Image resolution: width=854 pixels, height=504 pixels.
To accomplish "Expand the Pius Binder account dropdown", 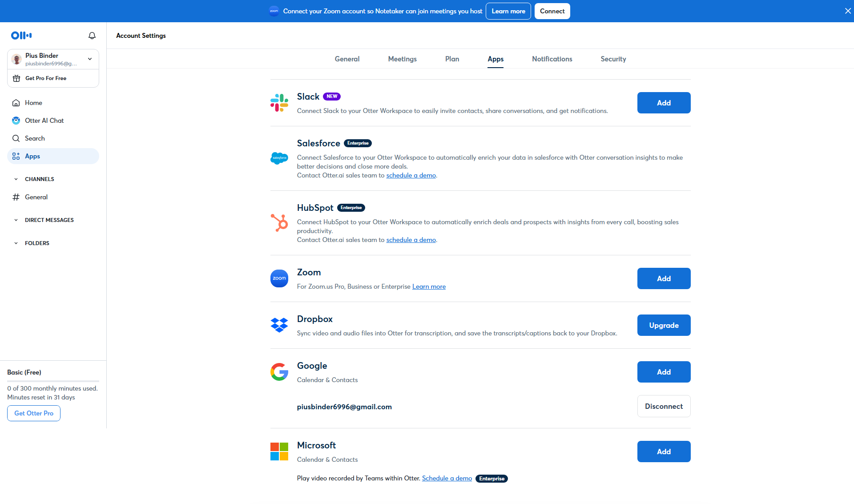I will tap(90, 59).
